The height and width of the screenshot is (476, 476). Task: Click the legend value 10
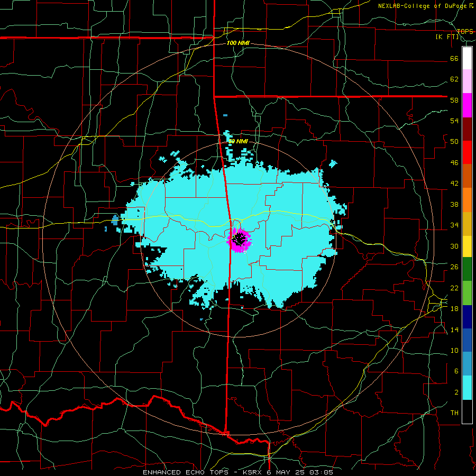click(454, 350)
